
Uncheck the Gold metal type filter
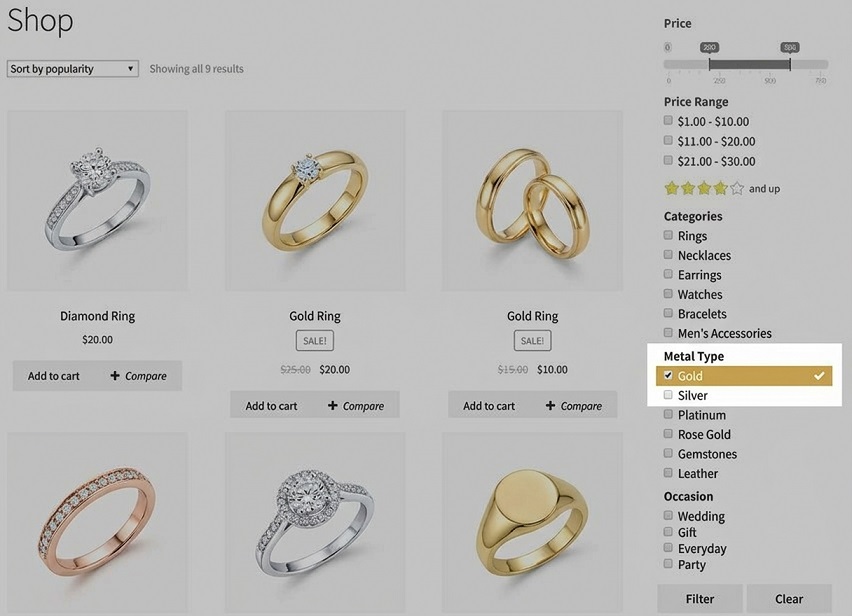pos(668,376)
